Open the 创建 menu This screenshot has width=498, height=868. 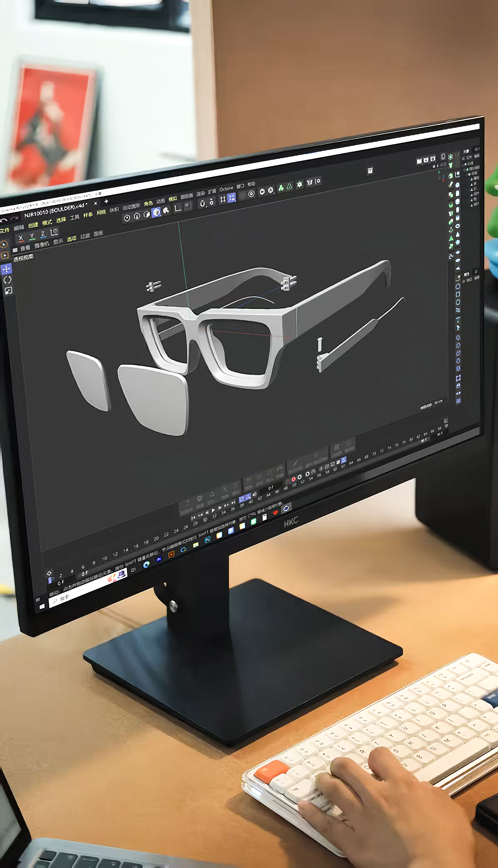[33, 225]
